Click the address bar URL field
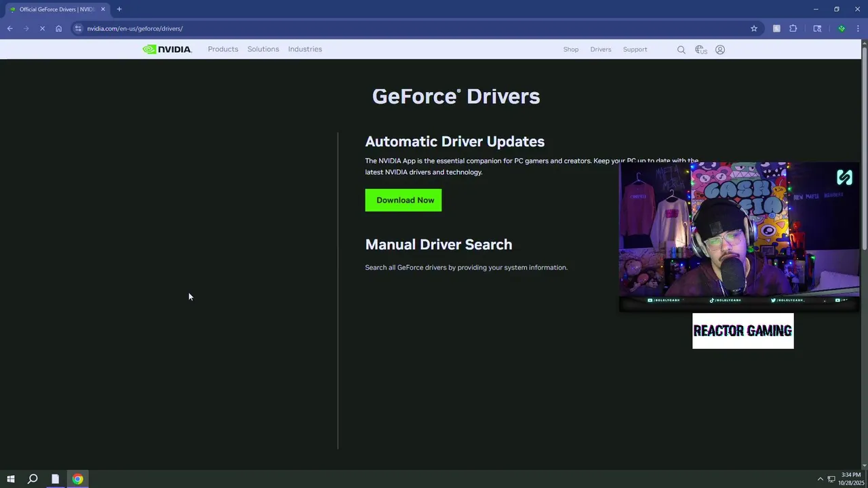 414,28
